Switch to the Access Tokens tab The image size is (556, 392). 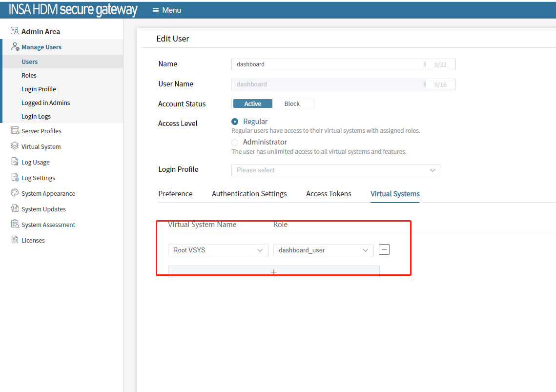click(329, 194)
